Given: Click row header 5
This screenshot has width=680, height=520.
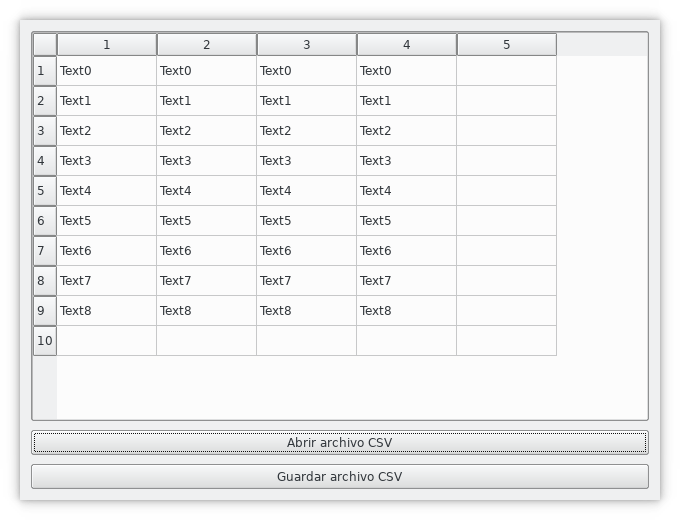Looking at the screenshot, I should point(44,191).
